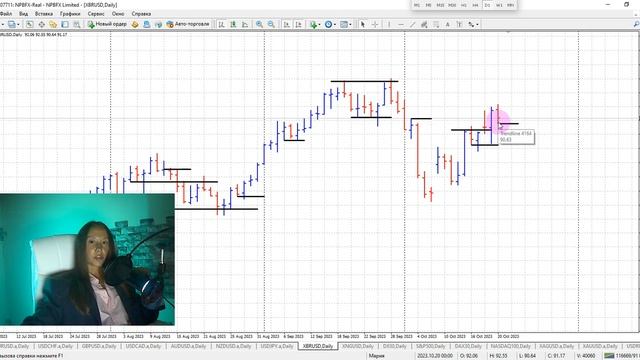This screenshot has height=360, width=640.
Task: Click the arrows objects icon
Action: pyautogui.click(x=471, y=24)
